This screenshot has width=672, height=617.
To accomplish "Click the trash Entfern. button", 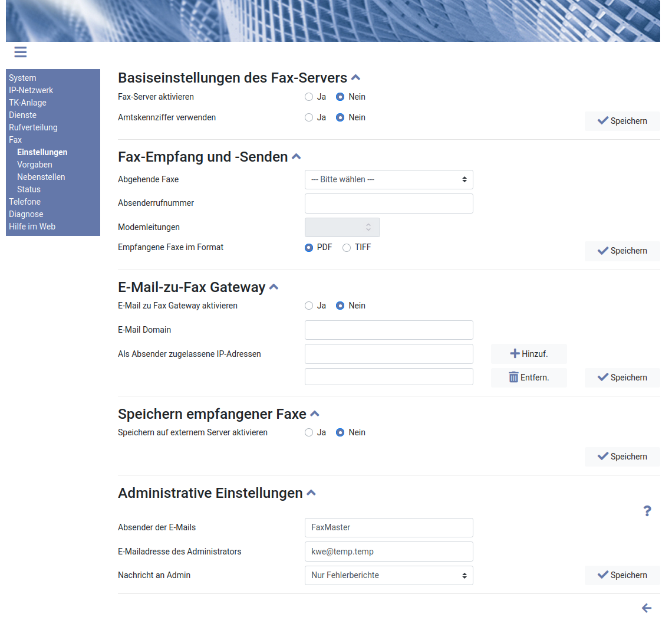I will point(529,378).
